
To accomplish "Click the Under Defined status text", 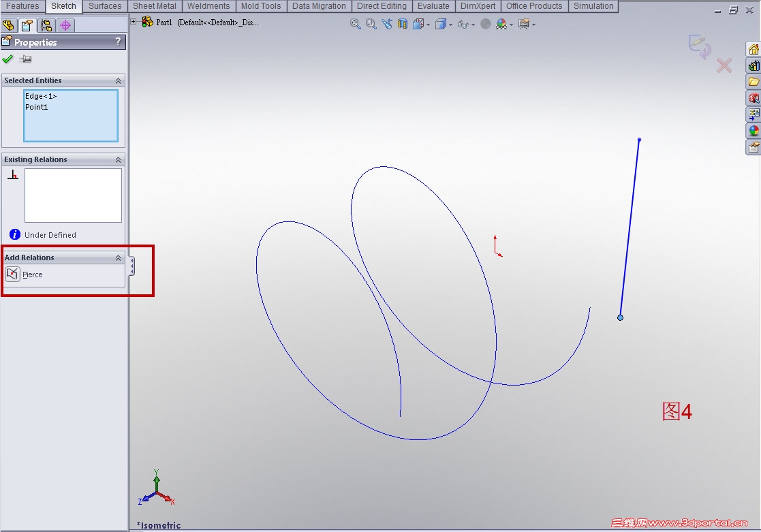I will 50,235.
